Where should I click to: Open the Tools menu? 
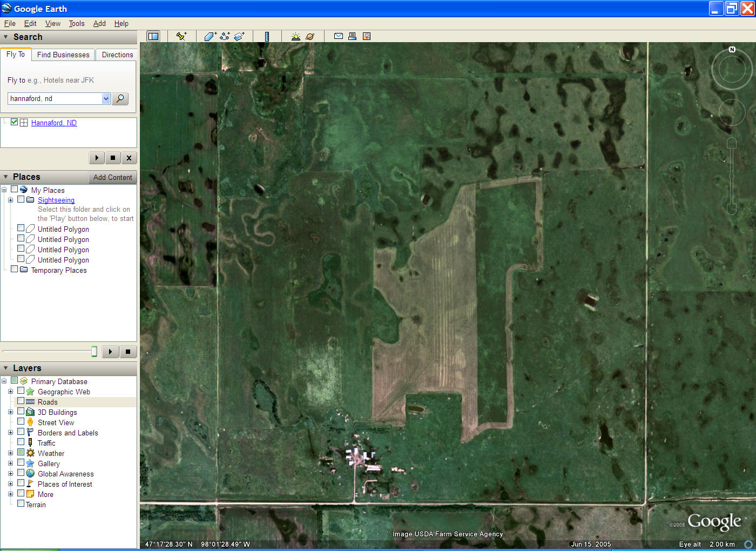click(77, 23)
